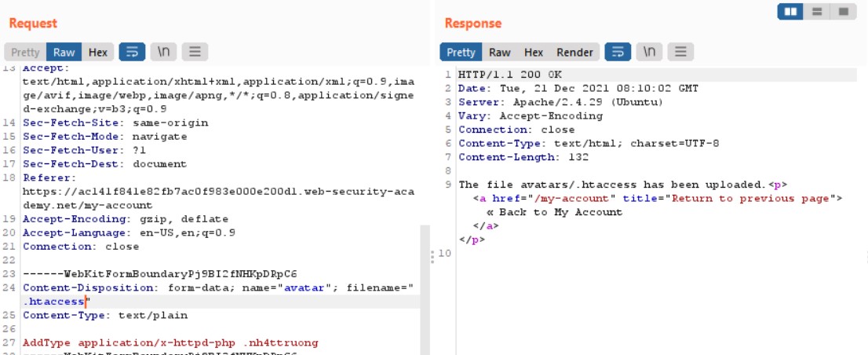Image resolution: width=868 pixels, height=355 pixels.
Task: Open the Hex tab in Request panel
Action: click(x=97, y=53)
